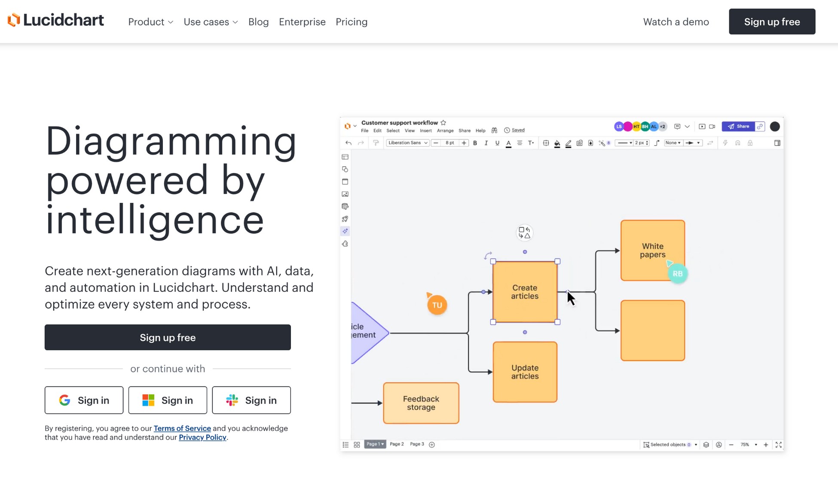Open the Terms of Service link
838x504 pixels.
tap(182, 428)
